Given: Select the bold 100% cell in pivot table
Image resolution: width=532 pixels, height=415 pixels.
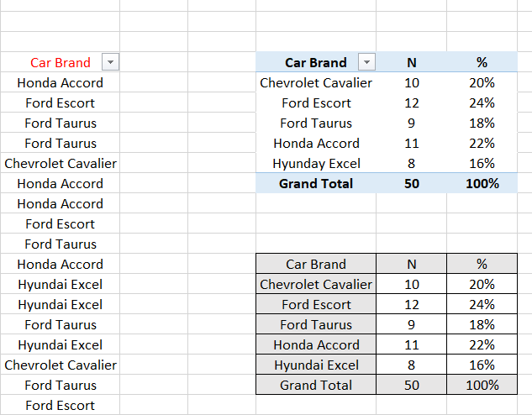Looking at the screenshot, I should coord(482,183).
